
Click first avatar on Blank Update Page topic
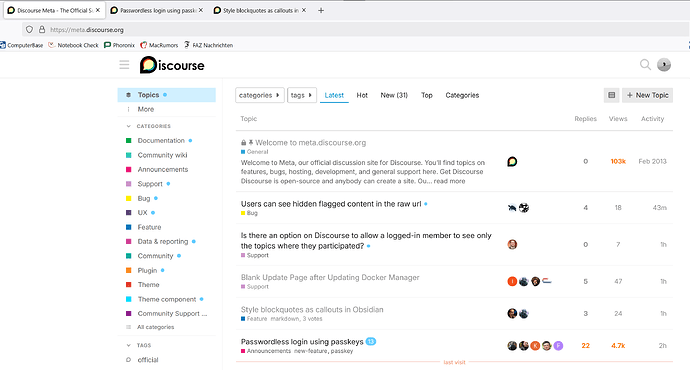point(512,281)
